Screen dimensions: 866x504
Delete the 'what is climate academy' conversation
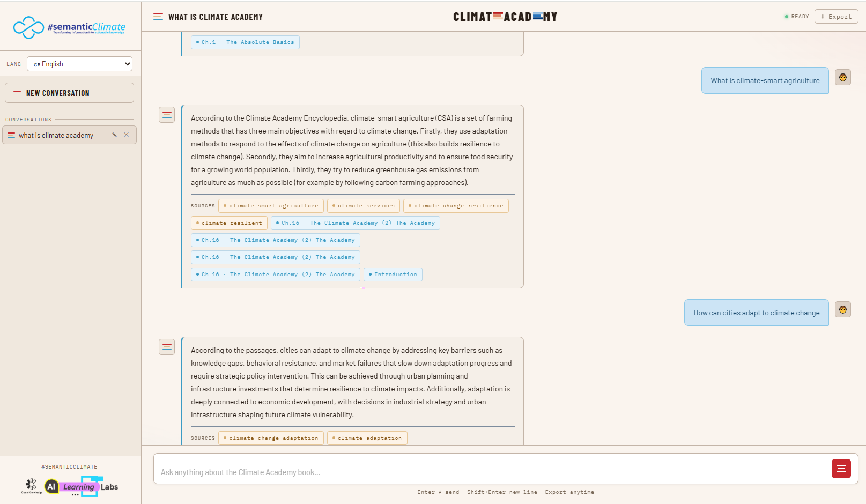[127, 135]
